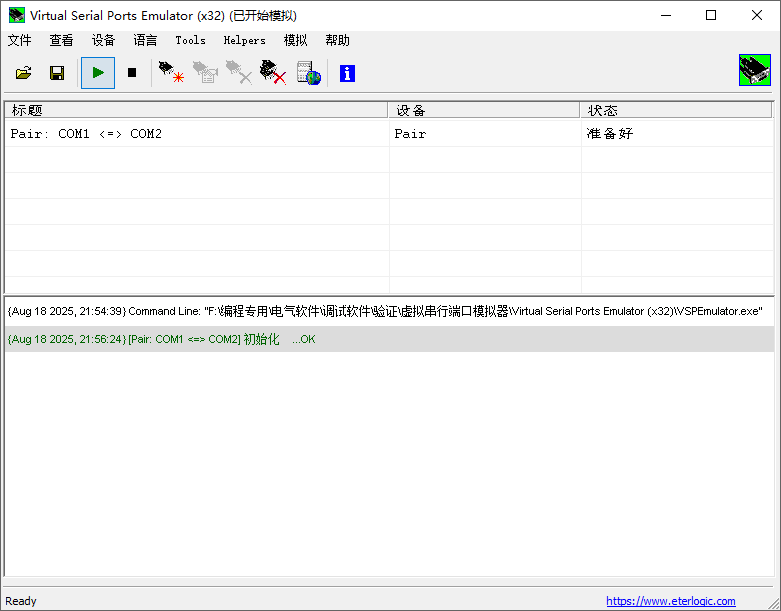
Task: Open the 模拟 menu
Action: pos(295,41)
